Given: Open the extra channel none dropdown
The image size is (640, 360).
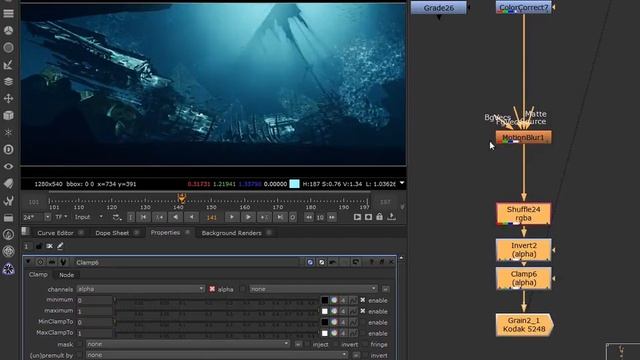Looking at the screenshot, I should point(313,289).
